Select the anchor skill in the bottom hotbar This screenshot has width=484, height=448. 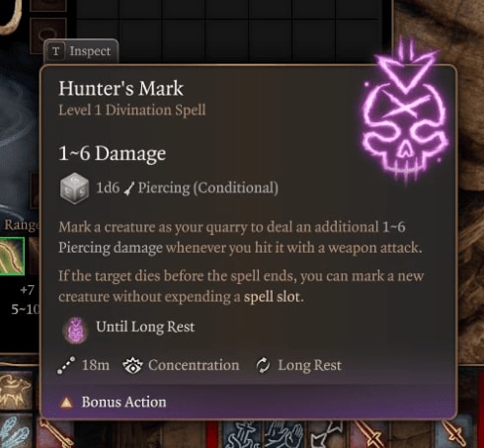click(x=243, y=435)
